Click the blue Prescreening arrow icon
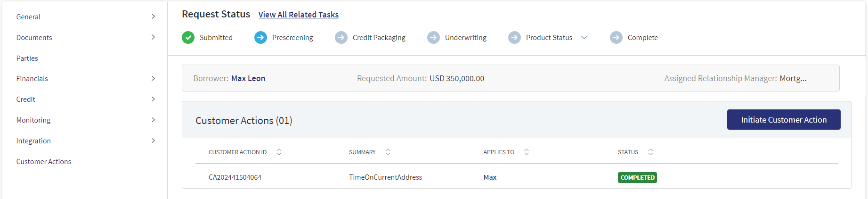Screen dimensions: 868x199 coord(260,37)
